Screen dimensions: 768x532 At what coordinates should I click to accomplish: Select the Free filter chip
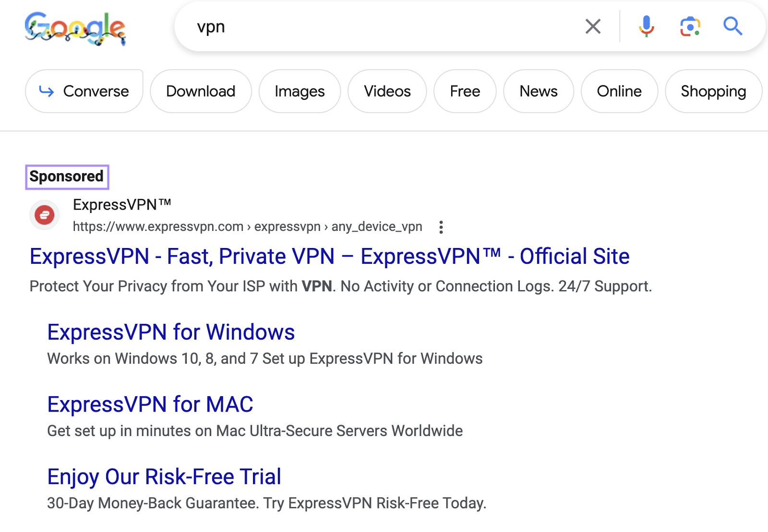tap(464, 91)
